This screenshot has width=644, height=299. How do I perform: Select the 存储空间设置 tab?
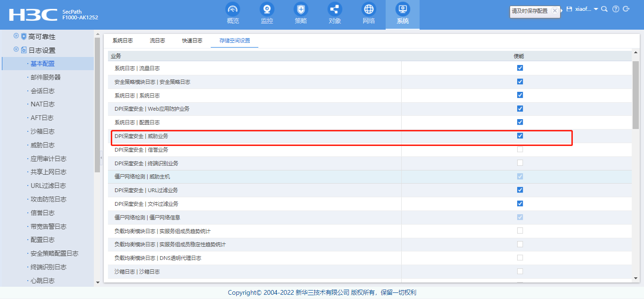click(x=234, y=40)
